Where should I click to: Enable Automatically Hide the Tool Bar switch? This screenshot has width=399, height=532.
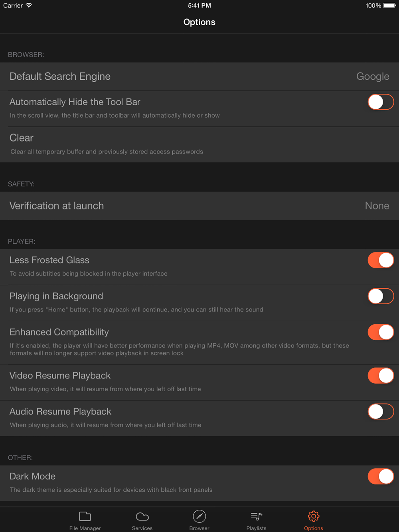[381, 102]
